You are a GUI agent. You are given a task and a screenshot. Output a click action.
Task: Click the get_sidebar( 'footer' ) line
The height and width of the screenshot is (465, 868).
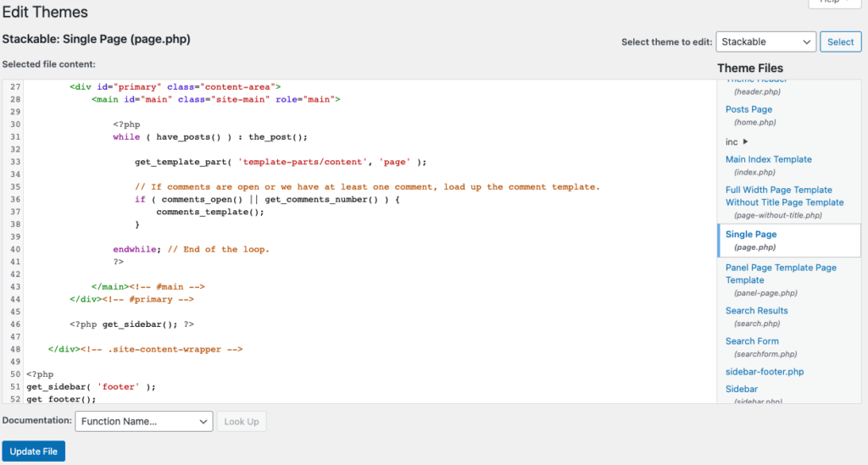(92, 386)
